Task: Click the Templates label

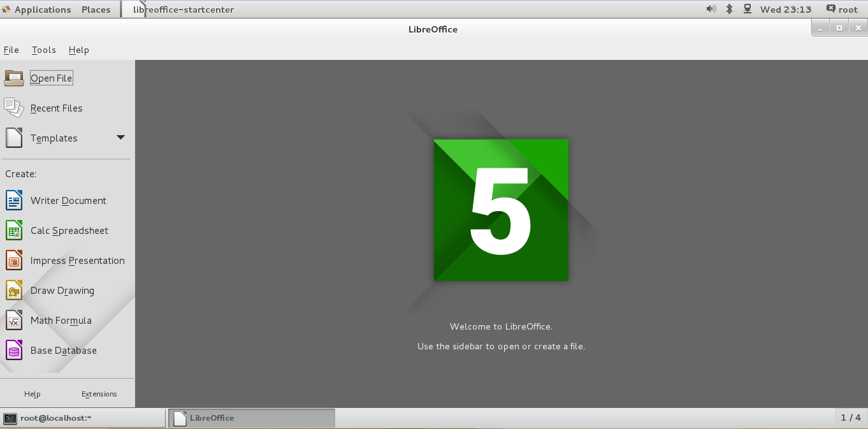Action: click(54, 138)
